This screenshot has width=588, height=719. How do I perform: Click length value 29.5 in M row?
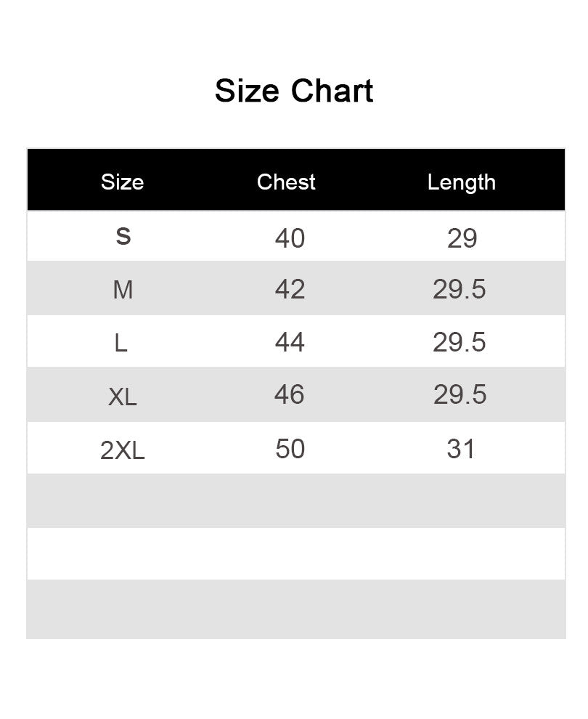pos(460,289)
